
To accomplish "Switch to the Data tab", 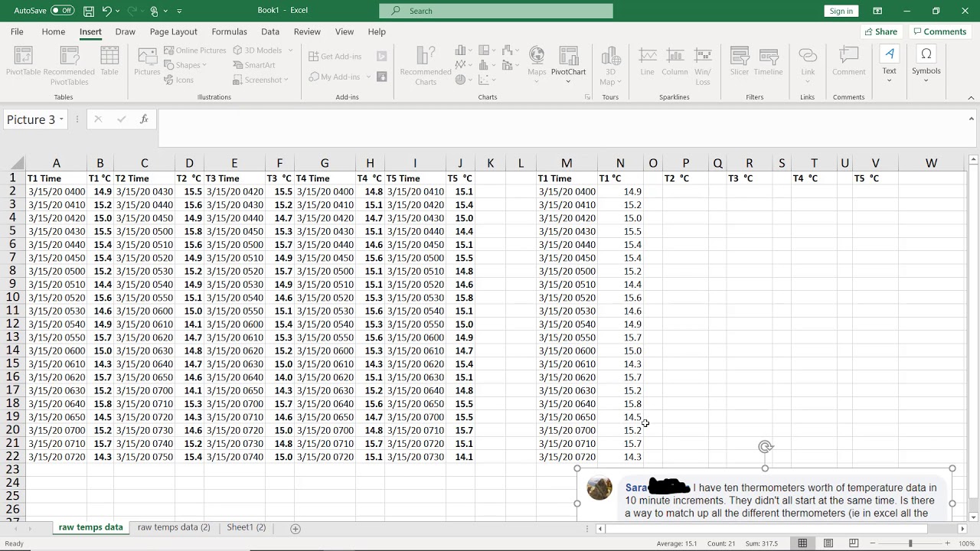I will click(x=270, y=31).
